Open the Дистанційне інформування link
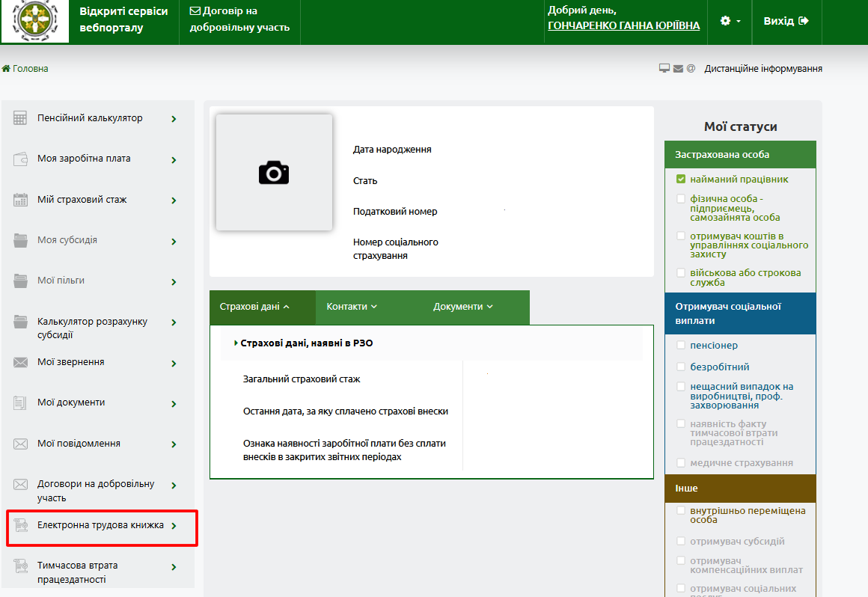This screenshot has height=597, width=868. [x=762, y=69]
